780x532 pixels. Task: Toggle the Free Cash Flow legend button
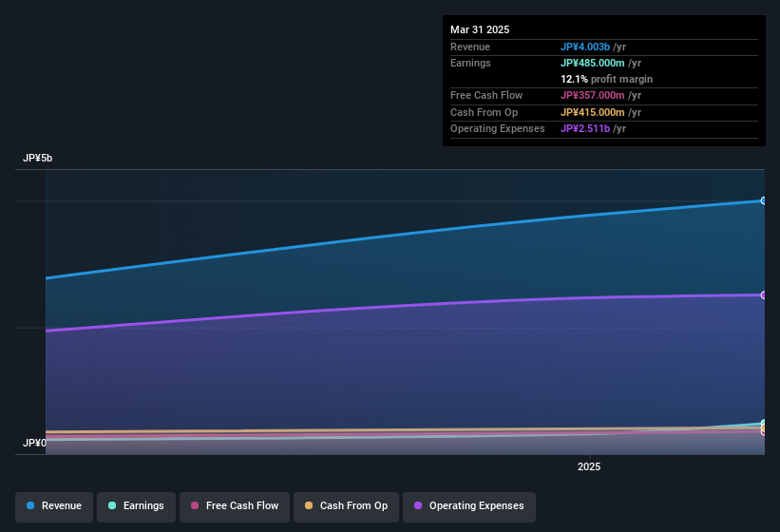click(x=235, y=506)
